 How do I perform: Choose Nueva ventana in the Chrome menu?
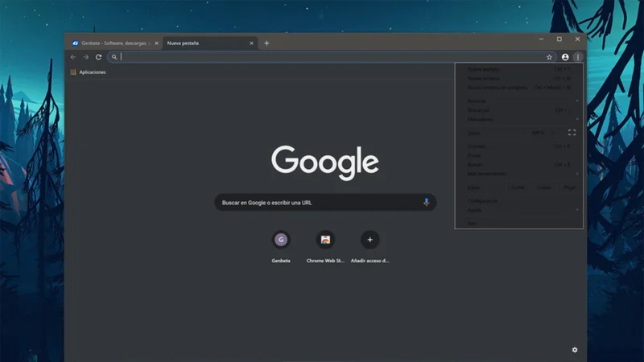[x=518, y=78]
